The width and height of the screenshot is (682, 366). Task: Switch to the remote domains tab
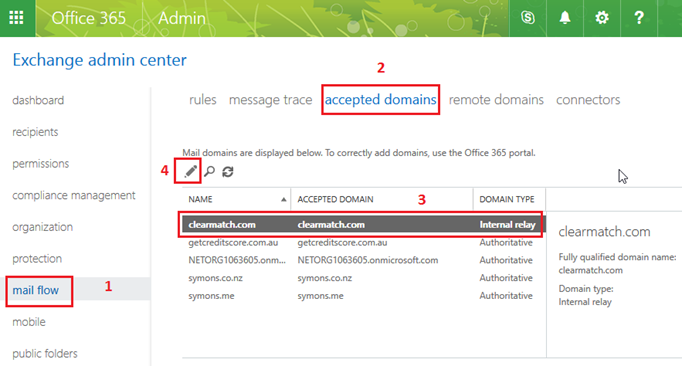496,100
